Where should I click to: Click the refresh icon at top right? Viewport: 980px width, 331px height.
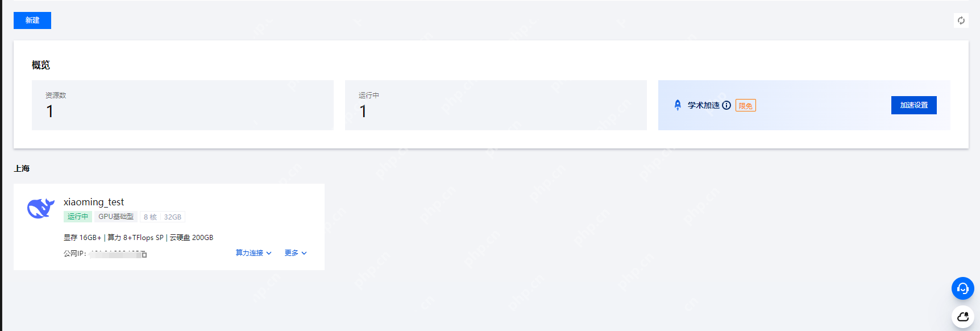click(x=961, y=20)
